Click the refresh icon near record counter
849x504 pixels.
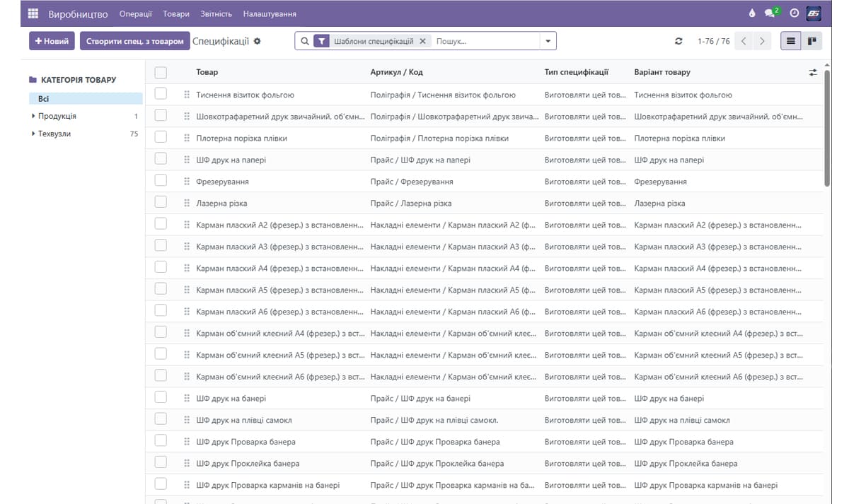coord(678,41)
